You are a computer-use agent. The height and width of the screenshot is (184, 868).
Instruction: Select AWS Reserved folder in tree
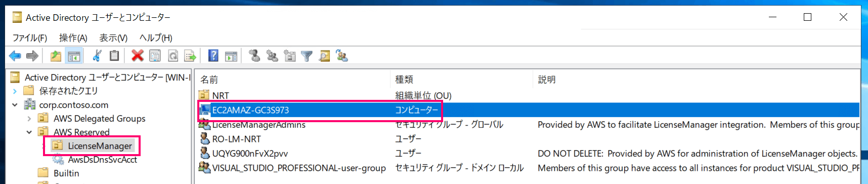click(x=81, y=132)
